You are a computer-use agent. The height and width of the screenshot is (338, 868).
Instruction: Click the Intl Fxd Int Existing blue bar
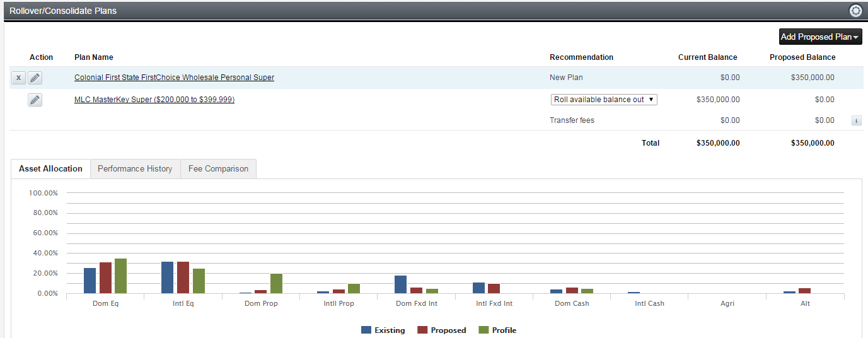(x=478, y=288)
